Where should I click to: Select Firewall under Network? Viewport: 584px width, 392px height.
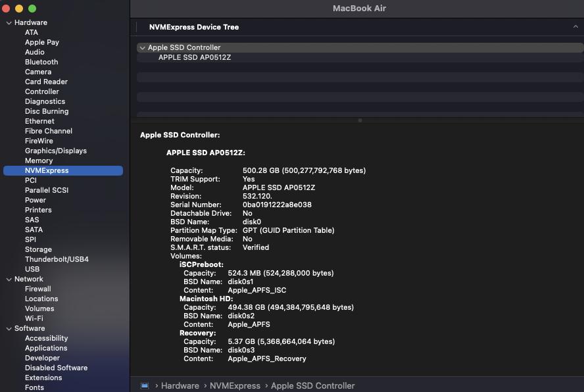point(37,289)
